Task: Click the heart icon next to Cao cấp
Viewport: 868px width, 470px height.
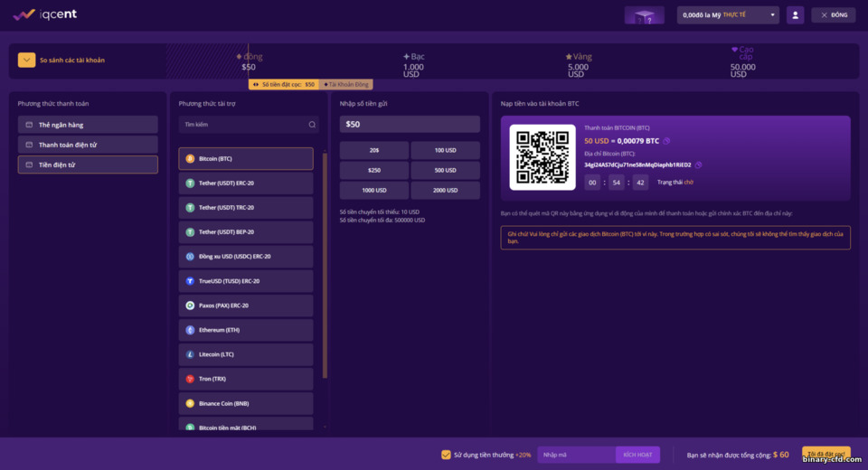Action: [734, 50]
